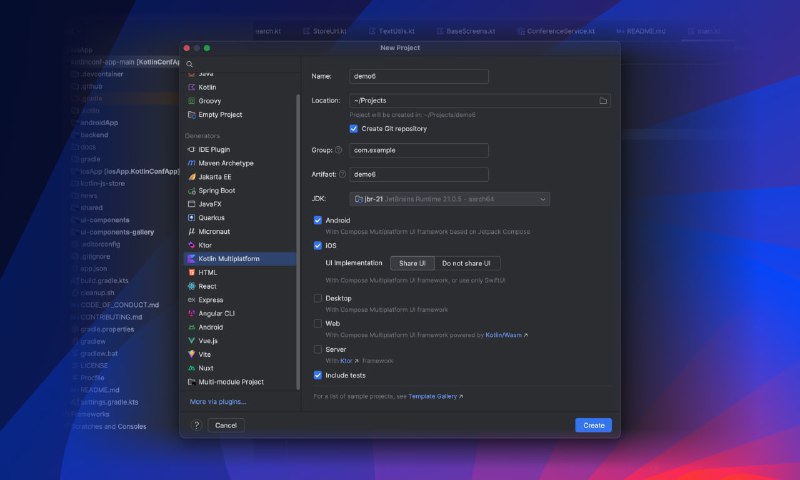Enable the Web target checkbox
Screen dimensions: 800x480
[x=318, y=323]
